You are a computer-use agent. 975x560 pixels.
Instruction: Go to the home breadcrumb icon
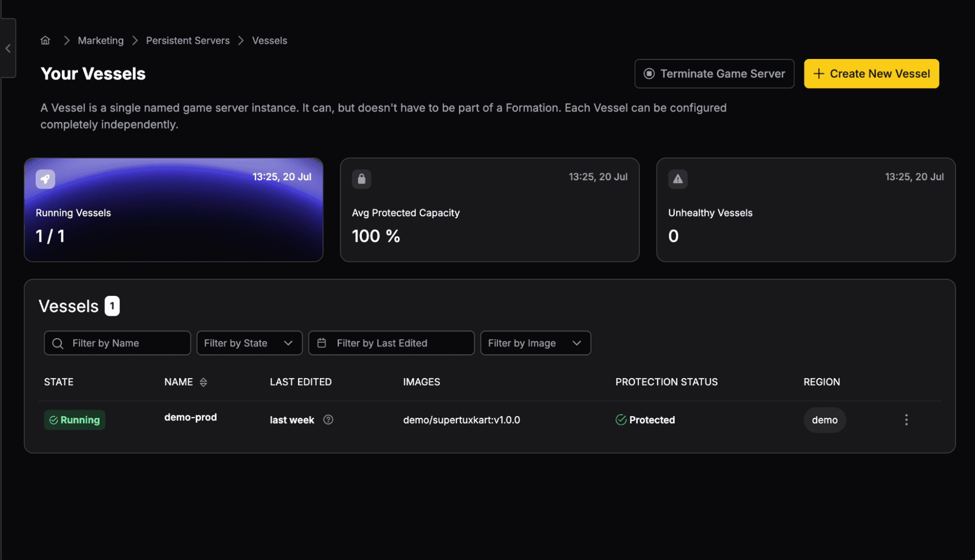45,40
